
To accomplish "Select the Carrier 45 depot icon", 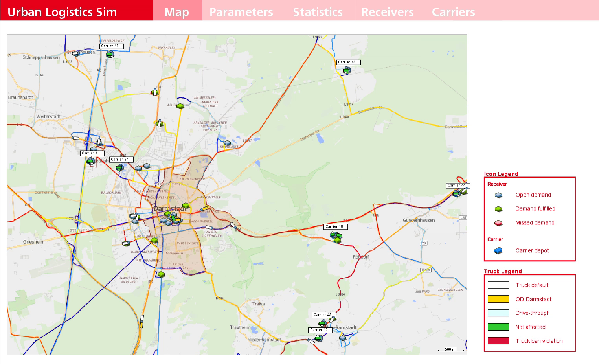I will click(322, 323).
